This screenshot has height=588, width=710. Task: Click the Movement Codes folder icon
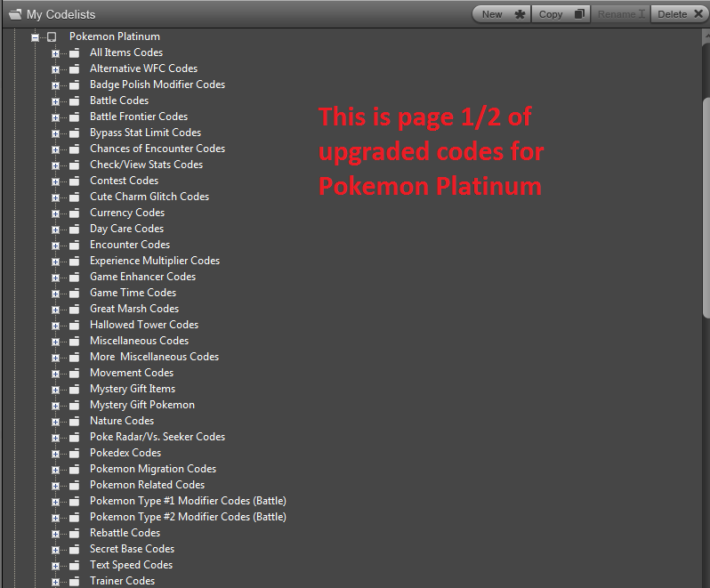(74, 373)
